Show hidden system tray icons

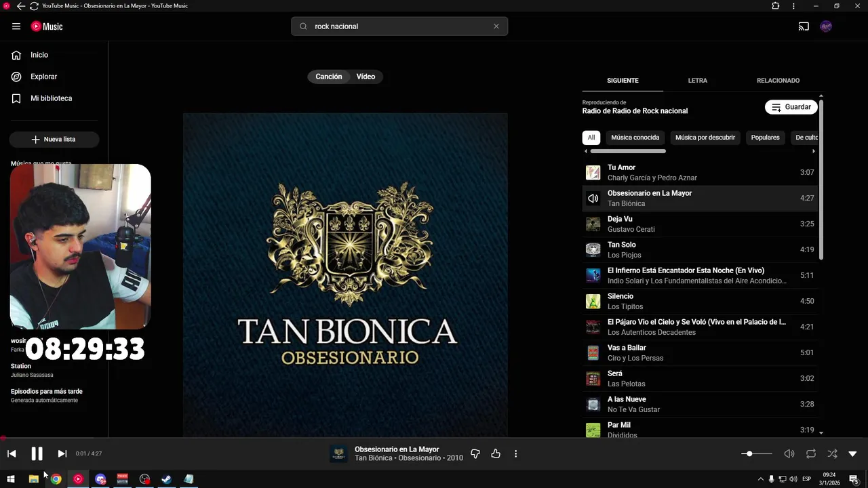760,479
